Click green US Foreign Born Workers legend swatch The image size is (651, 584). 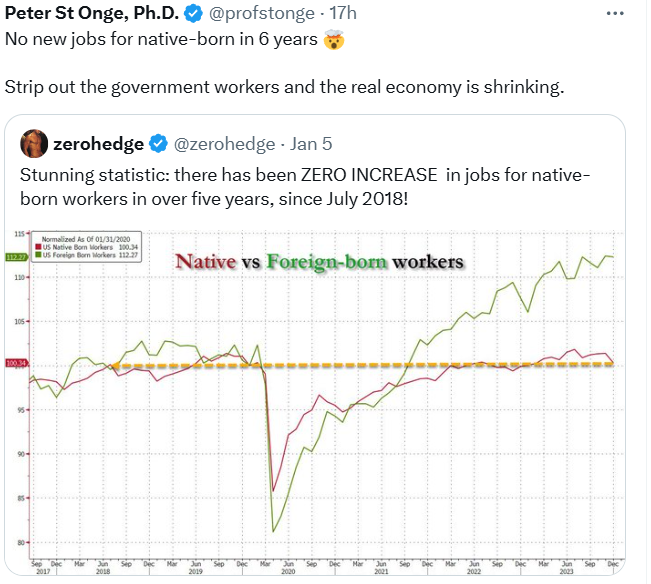click(38, 252)
